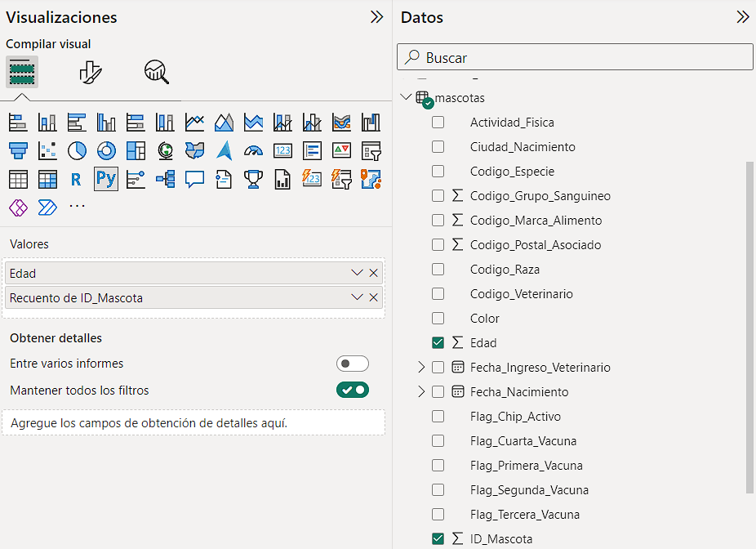Check the Color field checkbox
This screenshot has height=549, width=756.
pyautogui.click(x=438, y=319)
